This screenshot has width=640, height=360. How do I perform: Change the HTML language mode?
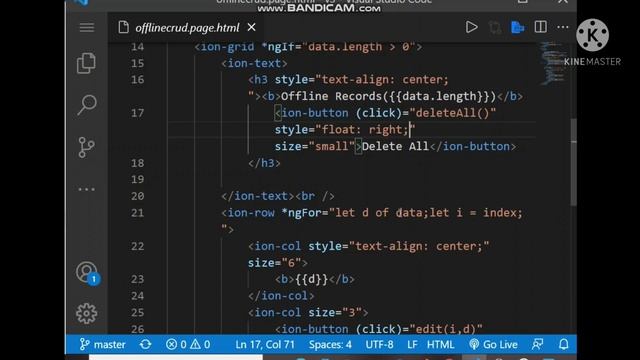(x=440, y=344)
